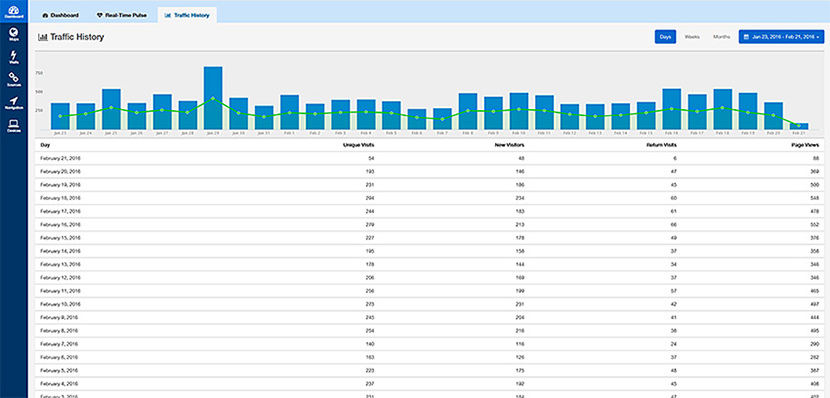Select the February 9, 2016 row

pyautogui.click(x=430, y=317)
